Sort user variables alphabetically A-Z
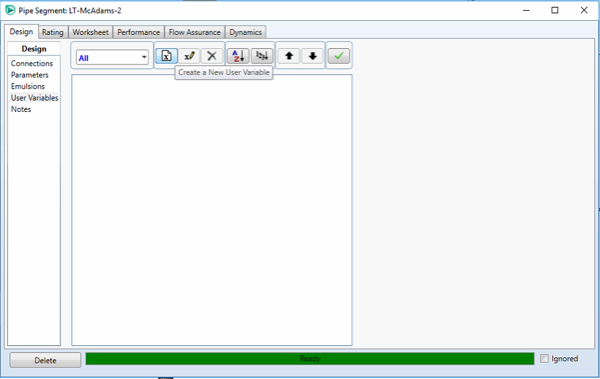 pyautogui.click(x=238, y=56)
